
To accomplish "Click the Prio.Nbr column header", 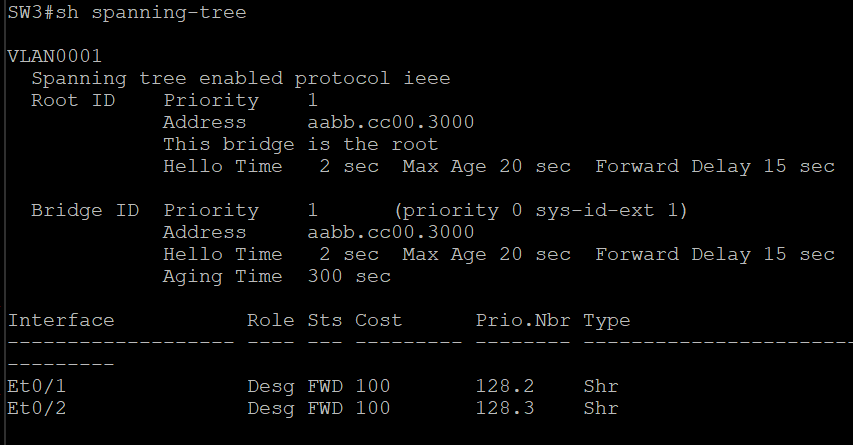I will [x=523, y=320].
